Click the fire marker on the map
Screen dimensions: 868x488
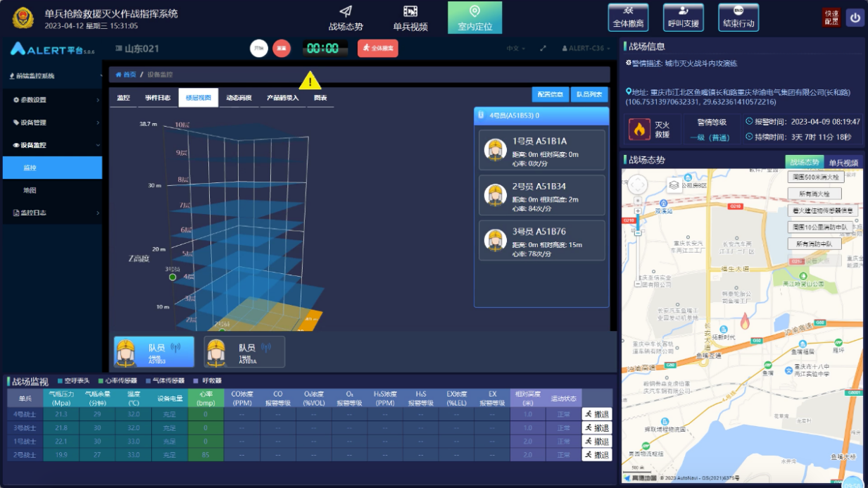745,322
